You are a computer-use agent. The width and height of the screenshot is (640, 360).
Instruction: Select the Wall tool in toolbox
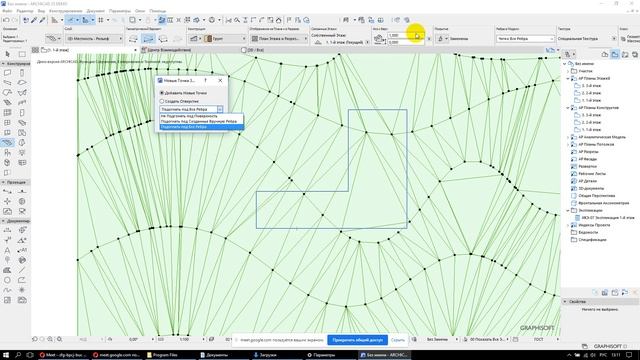[7, 73]
